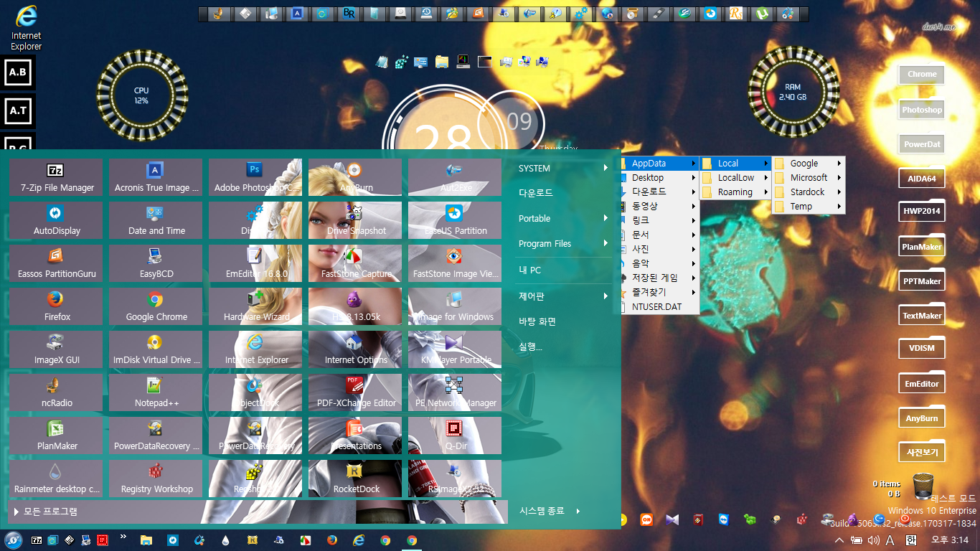
Task: Open Internet Explorer desktop shortcut
Action: (x=26, y=28)
